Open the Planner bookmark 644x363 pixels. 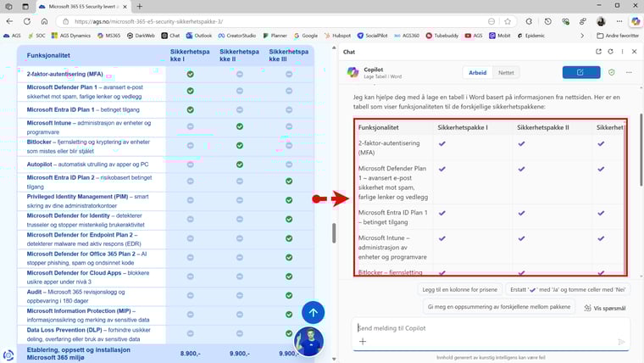275,36
